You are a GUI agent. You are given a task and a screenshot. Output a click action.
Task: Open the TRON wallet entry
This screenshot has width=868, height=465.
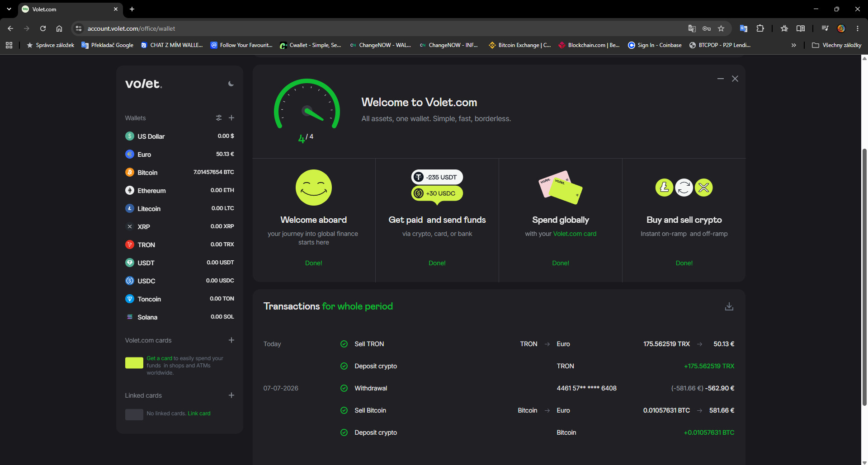(179, 244)
